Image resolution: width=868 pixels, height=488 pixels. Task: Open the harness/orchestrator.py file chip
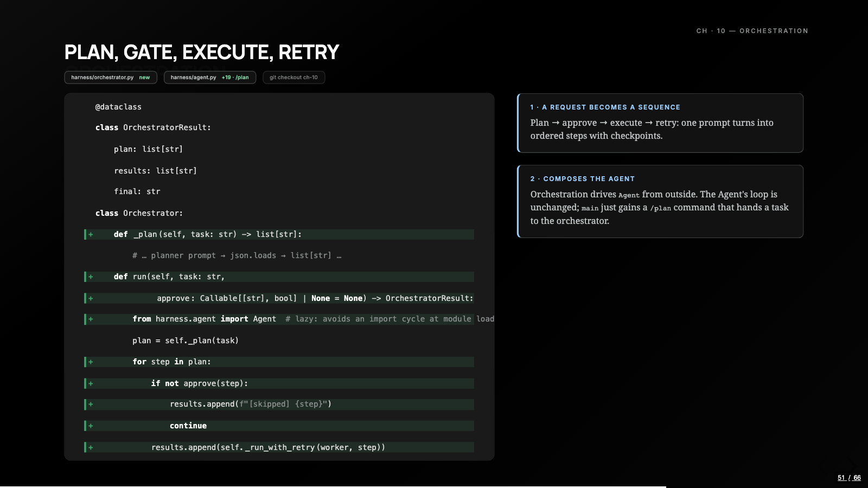click(x=111, y=78)
